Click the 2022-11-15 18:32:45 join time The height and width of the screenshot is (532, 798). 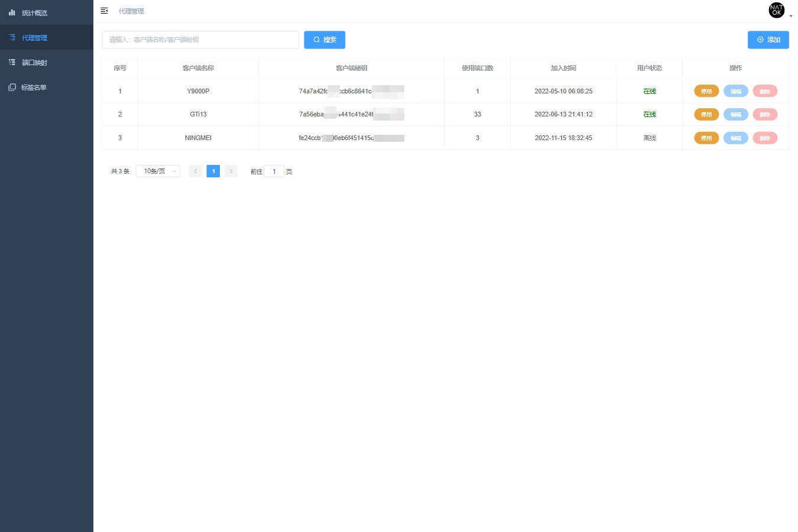tap(563, 138)
